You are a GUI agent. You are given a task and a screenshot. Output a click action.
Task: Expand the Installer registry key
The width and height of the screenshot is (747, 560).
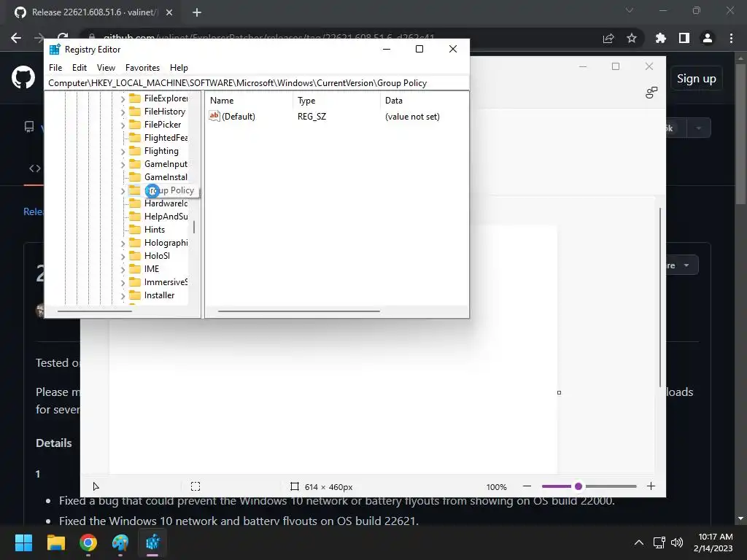[x=123, y=296]
